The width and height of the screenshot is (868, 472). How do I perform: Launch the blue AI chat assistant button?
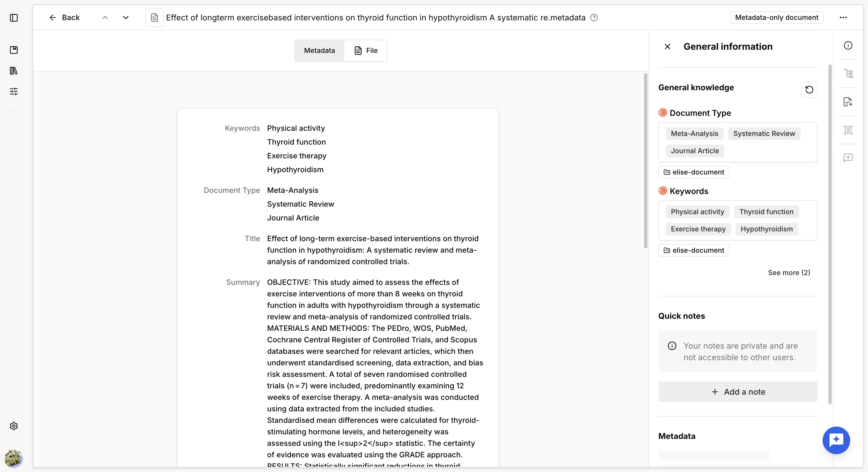point(836,440)
